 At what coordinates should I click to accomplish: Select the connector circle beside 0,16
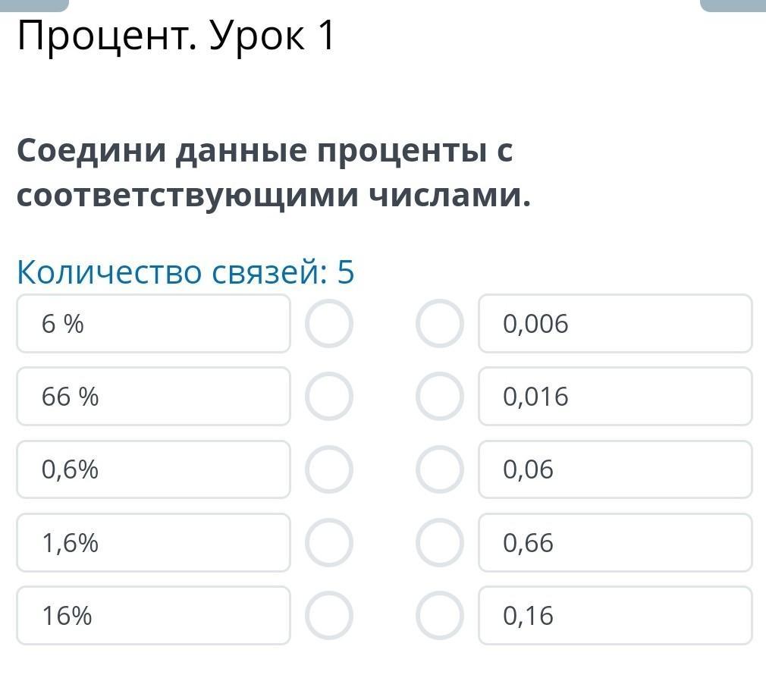(x=440, y=615)
